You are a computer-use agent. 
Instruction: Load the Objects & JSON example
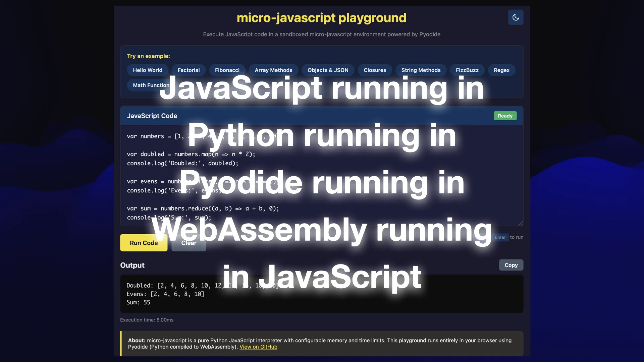[328, 70]
